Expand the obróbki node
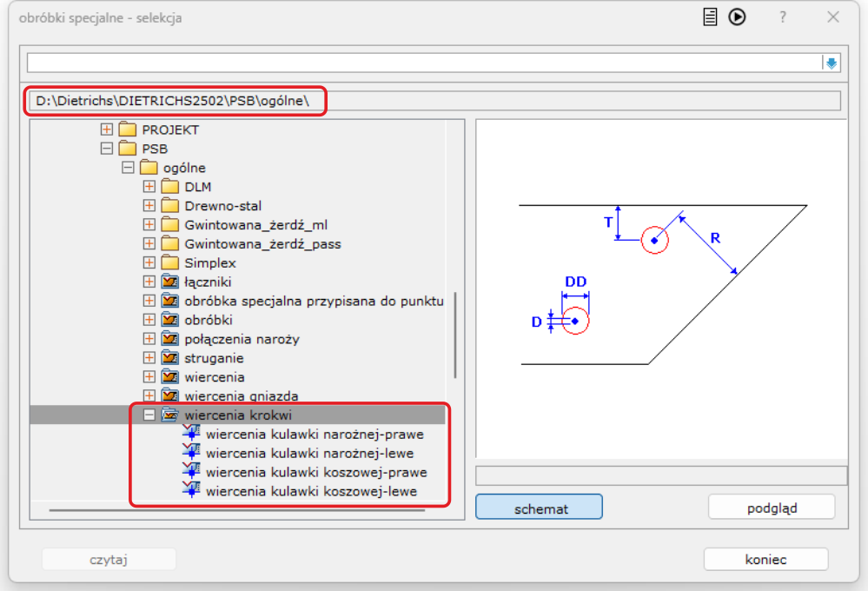The height and width of the screenshot is (591, 868). pos(149,320)
